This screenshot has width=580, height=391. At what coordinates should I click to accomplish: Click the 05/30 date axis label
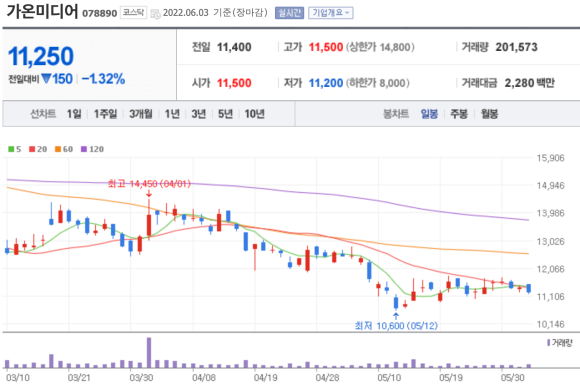(512, 378)
